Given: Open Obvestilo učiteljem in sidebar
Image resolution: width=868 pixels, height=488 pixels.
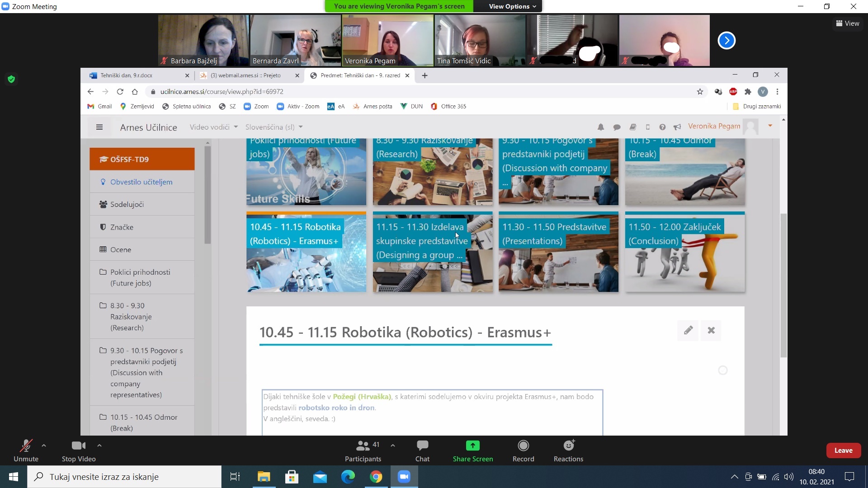Looking at the screenshot, I should pos(142,182).
